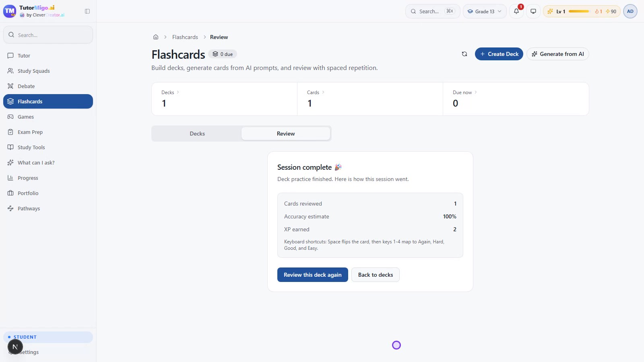Open Portfolio in the sidebar
The height and width of the screenshot is (362, 644).
[48, 193]
